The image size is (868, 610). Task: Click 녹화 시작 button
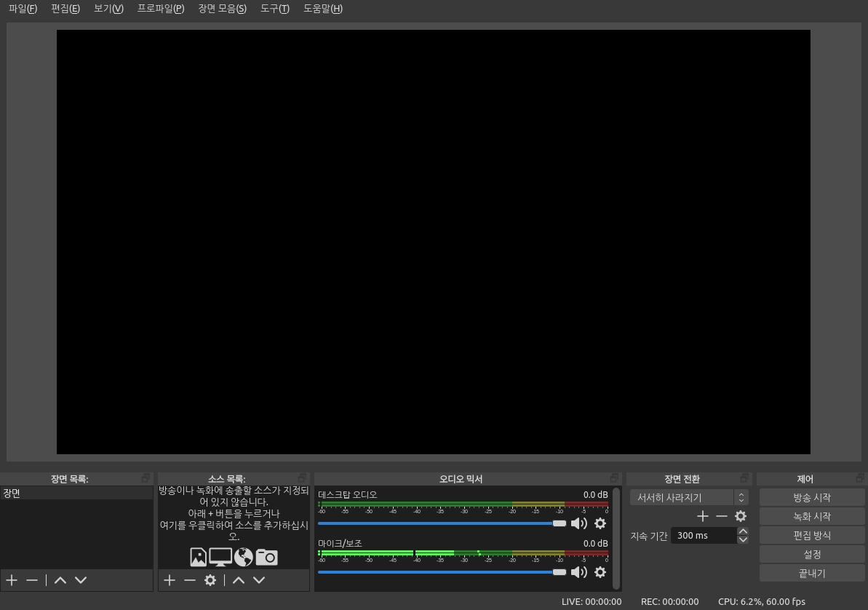812,516
